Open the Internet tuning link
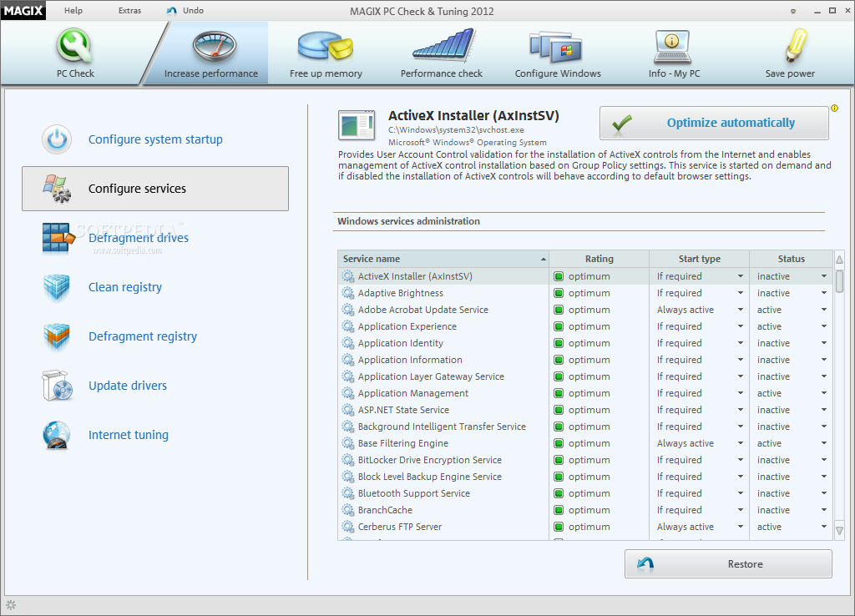Viewport: 855px width, 616px height. tap(128, 435)
